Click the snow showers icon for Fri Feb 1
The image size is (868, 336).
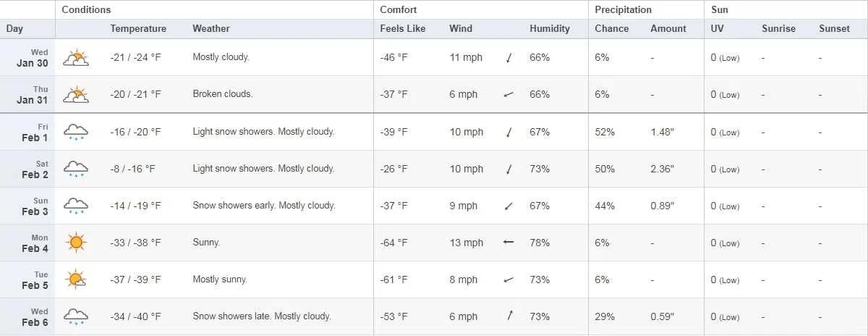point(75,132)
